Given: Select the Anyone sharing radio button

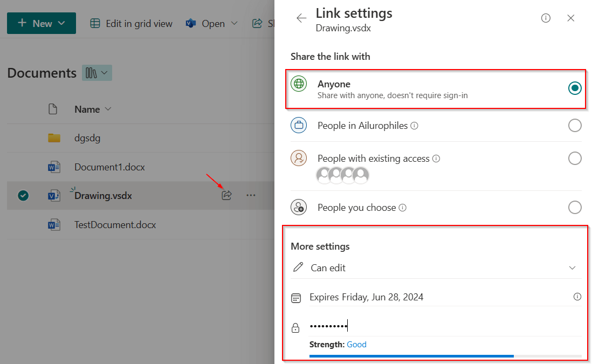Looking at the screenshot, I should tap(574, 88).
